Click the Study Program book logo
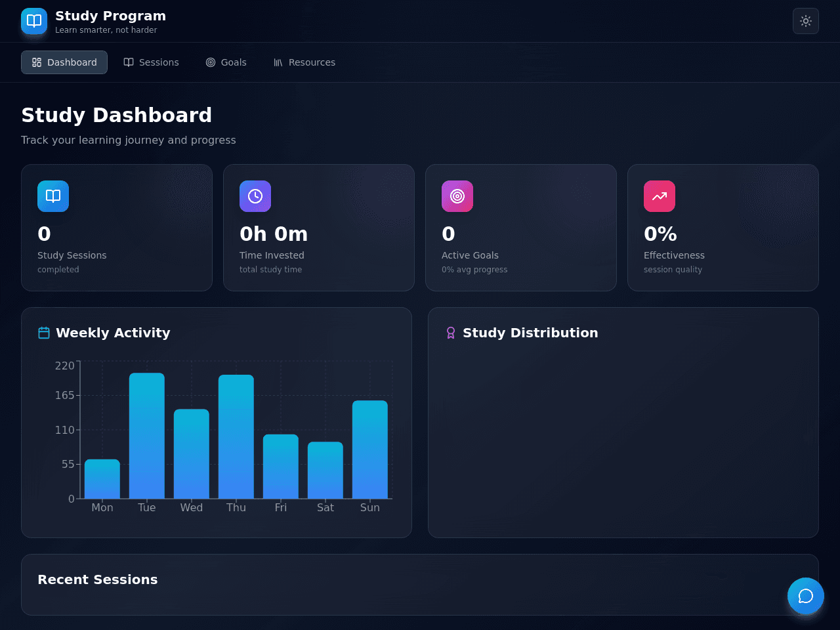Screen dimensions: 840x630 tap(34, 21)
